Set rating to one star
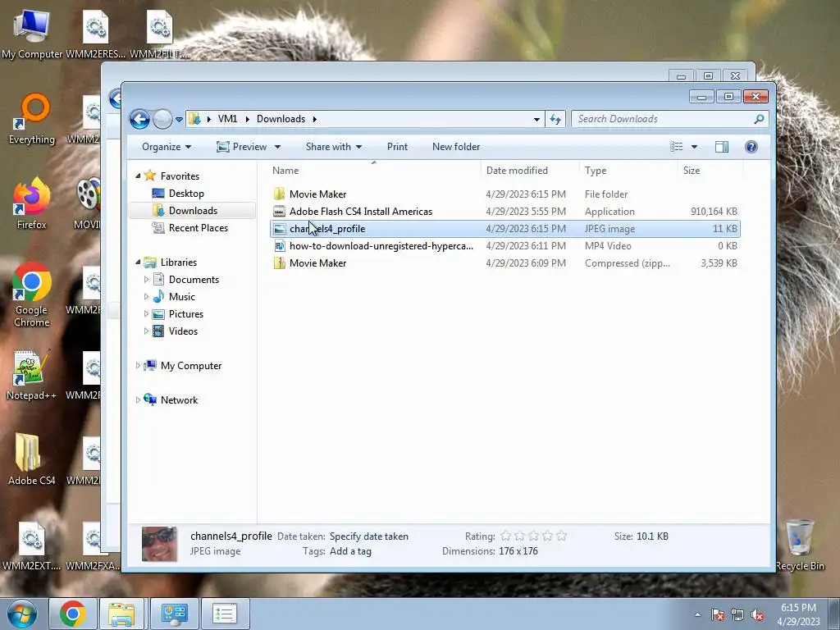The image size is (840, 630). (505, 536)
